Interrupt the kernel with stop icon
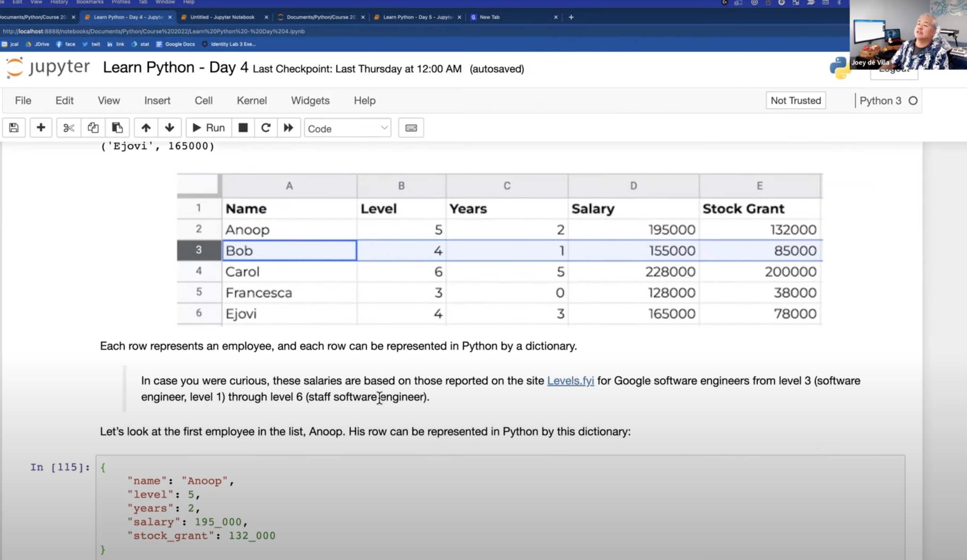Image resolution: width=967 pixels, height=560 pixels. point(243,128)
